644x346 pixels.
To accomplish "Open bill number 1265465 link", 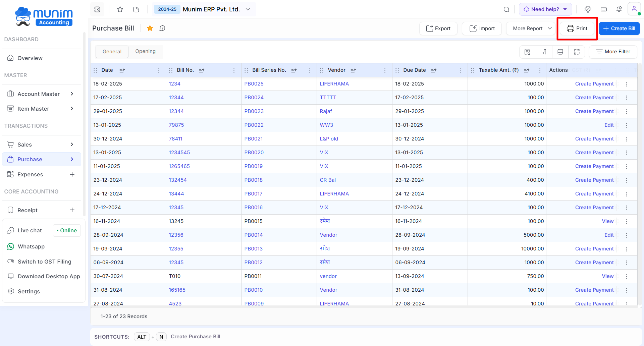I will 179,166.
